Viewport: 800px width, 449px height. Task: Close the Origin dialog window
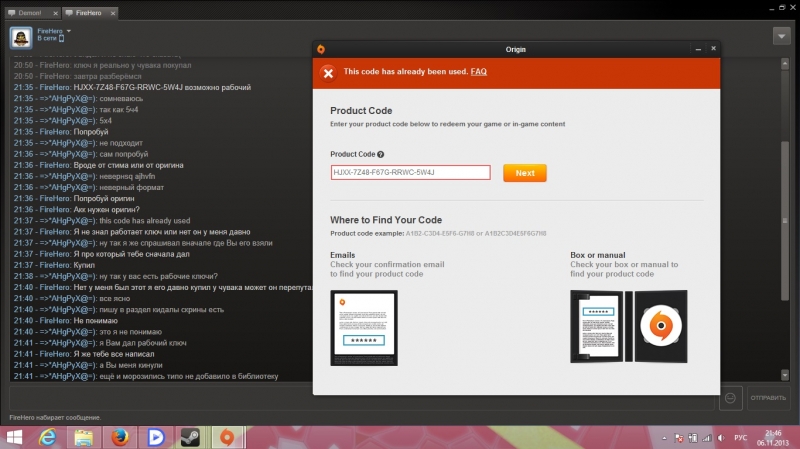[713, 48]
